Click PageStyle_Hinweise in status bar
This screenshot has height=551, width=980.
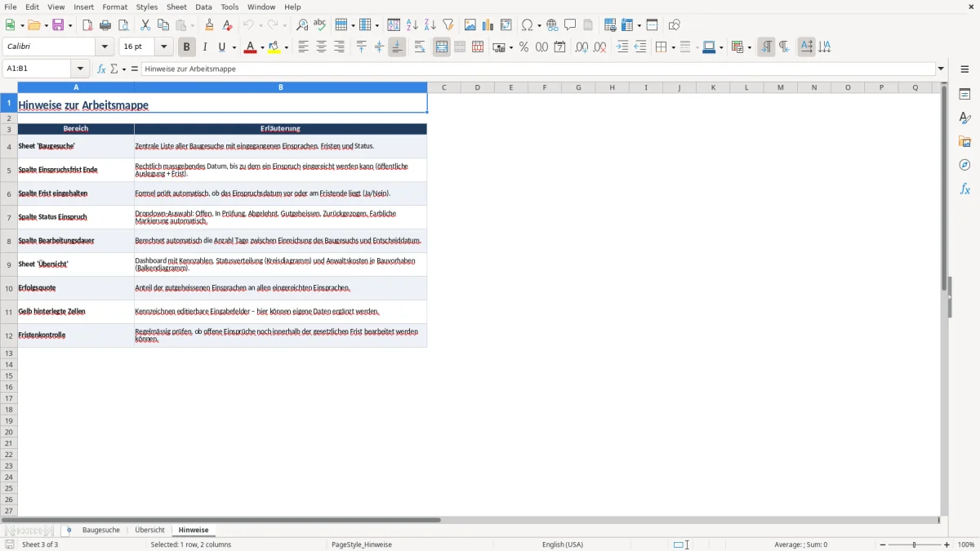point(362,544)
